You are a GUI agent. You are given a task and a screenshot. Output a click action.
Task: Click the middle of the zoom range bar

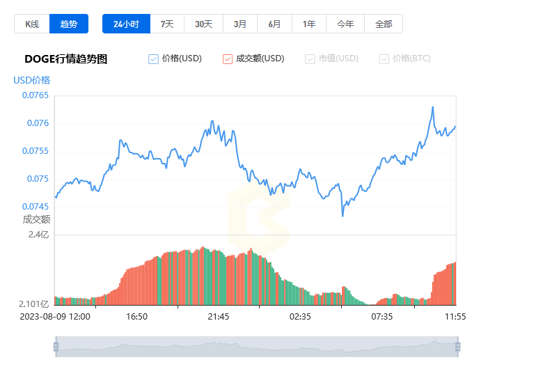tap(257, 347)
